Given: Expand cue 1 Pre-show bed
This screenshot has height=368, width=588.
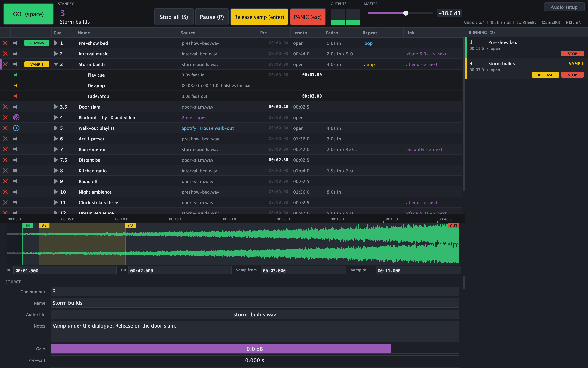Looking at the screenshot, I should click(x=56, y=43).
